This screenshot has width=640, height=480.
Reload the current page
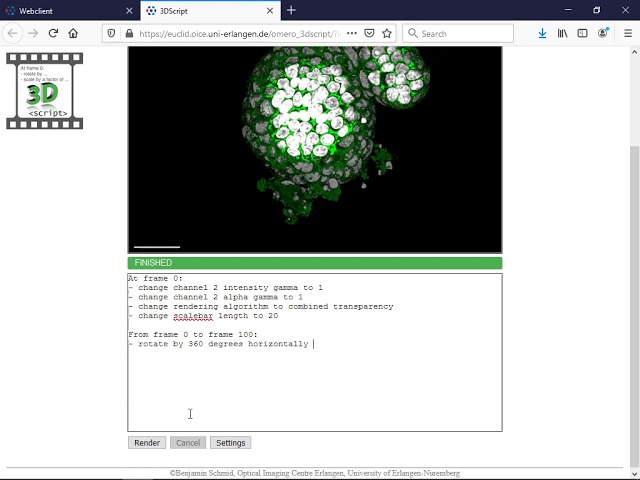click(x=53, y=33)
